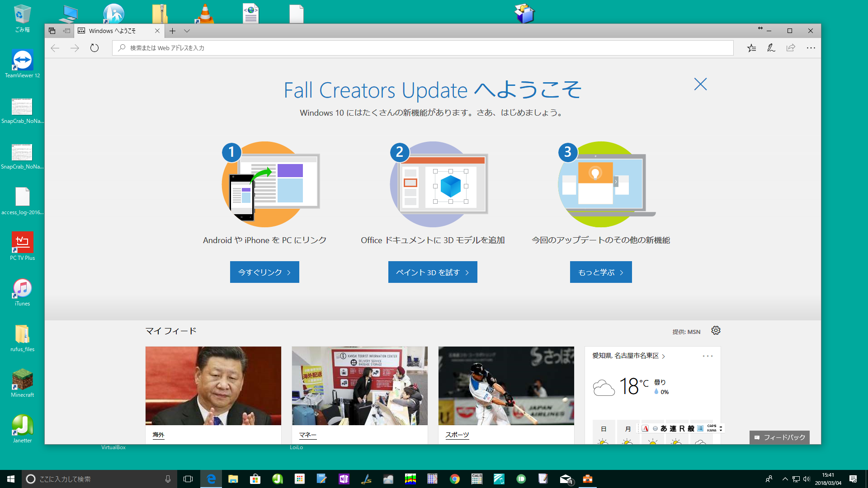Open the tabs you've set aside icon
Screen dimensions: 868x488
52,31
